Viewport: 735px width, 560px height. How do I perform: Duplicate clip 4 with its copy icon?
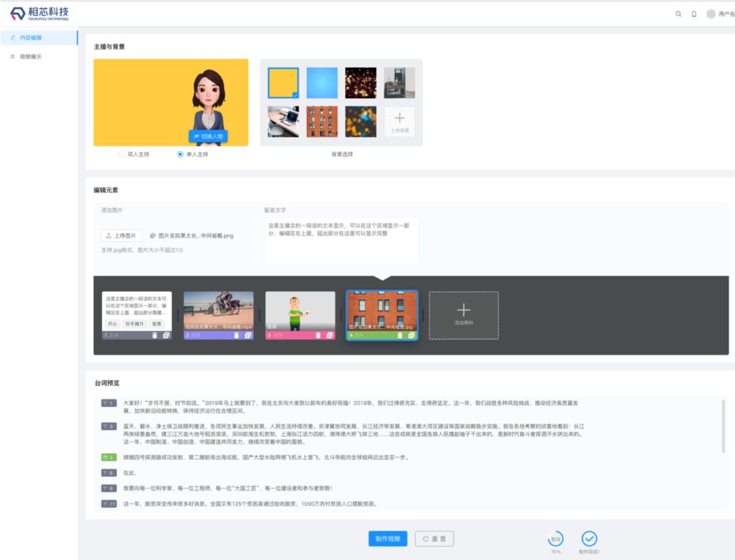point(411,335)
